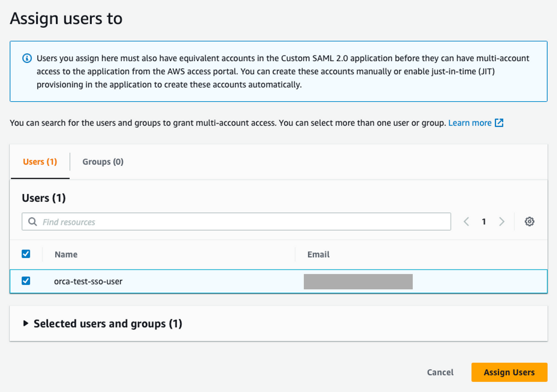The width and height of the screenshot is (557, 392).
Task: Select the orca-test-sso-user name cell
Action: [88, 281]
